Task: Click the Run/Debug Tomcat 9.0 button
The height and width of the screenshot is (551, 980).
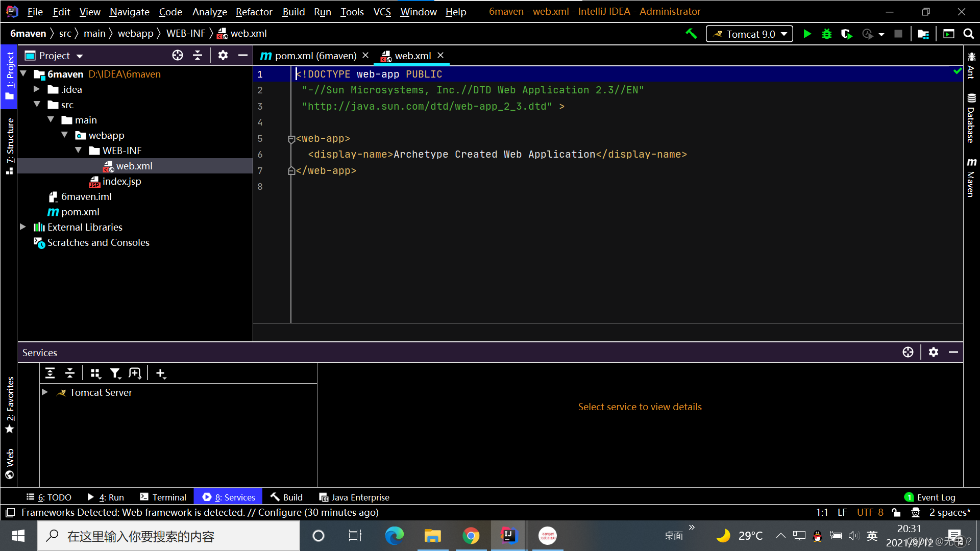Action: click(x=807, y=33)
